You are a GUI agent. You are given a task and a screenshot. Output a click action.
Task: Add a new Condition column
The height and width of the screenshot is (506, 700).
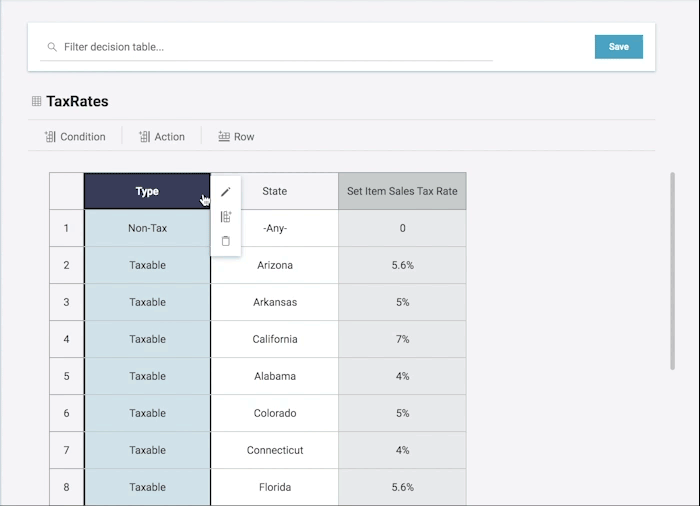click(75, 137)
